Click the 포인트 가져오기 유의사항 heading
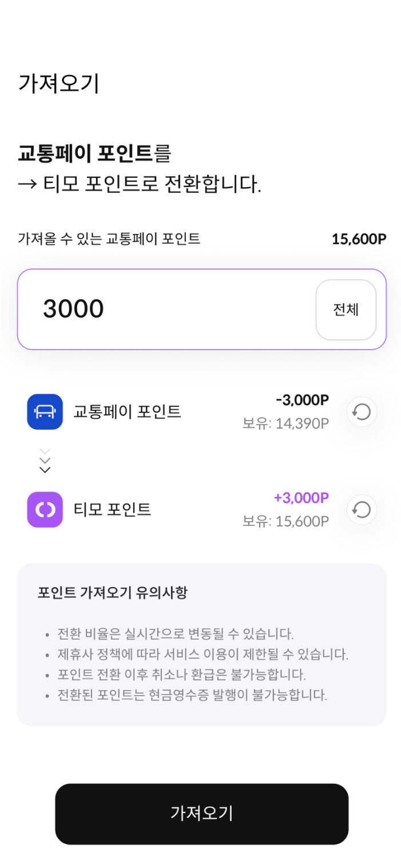Image resolution: width=401 pixels, height=868 pixels. pyautogui.click(x=112, y=593)
